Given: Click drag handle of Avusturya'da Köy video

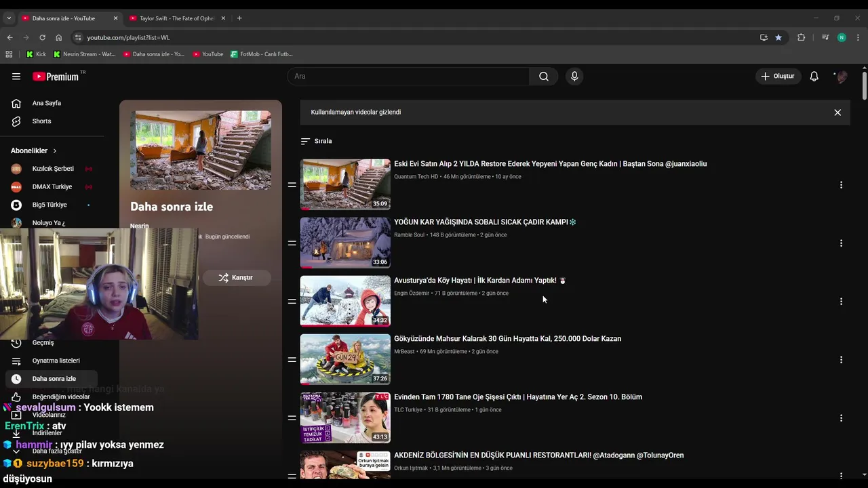Looking at the screenshot, I should coord(292,301).
